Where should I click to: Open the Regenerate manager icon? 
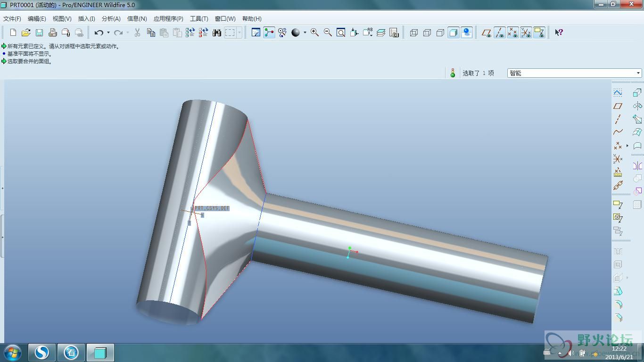(204, 33)
